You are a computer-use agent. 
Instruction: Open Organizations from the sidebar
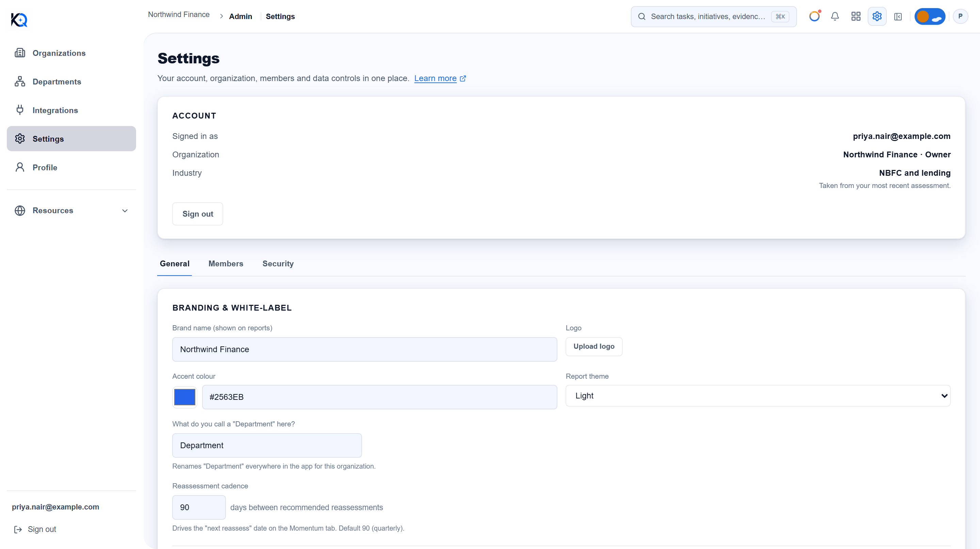point(71,53)
